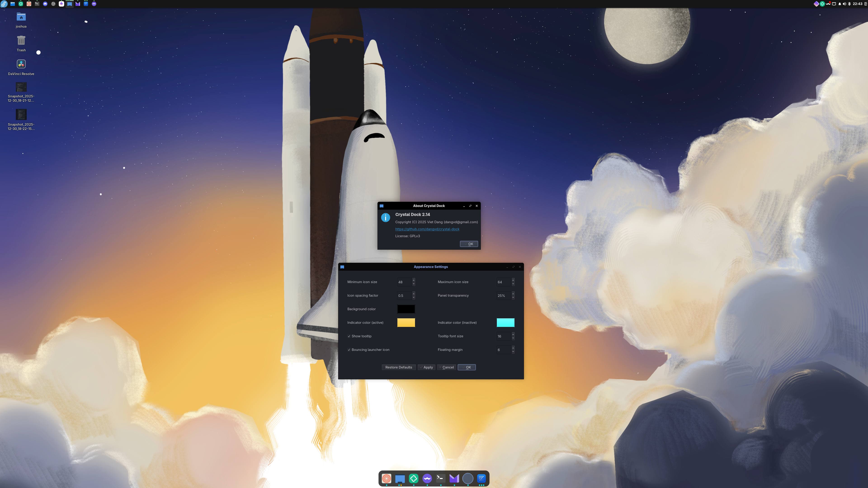Open the crystal-dock GitHub link
The image size is (868, 488).
point(427,229)
